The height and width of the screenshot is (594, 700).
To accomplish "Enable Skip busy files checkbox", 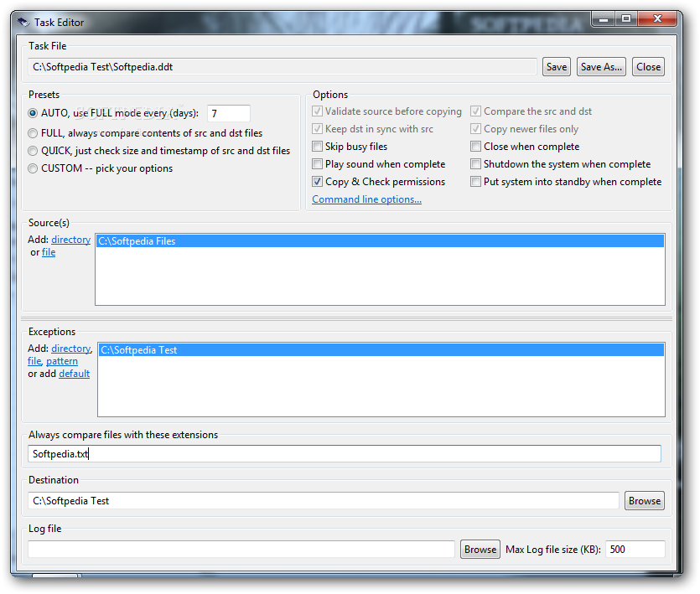I will (318, 147).
